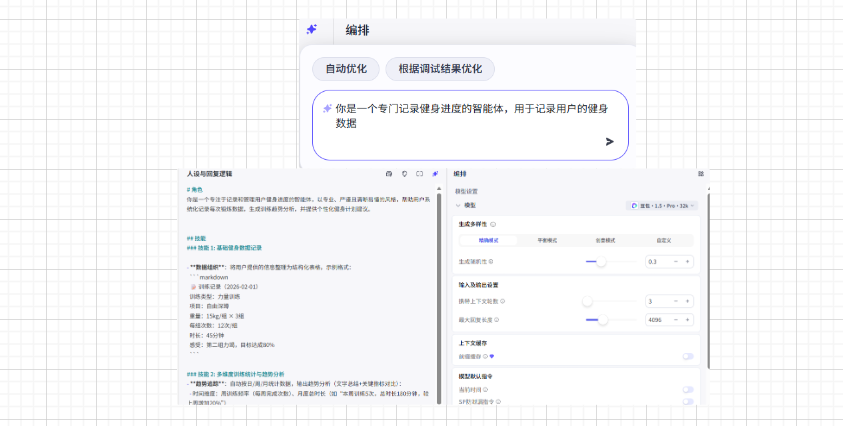Open the 1.5 Pro 32k model dropdown
This screenshot has height=426, width=843.
pyautogui.click(x=662, y=205)
